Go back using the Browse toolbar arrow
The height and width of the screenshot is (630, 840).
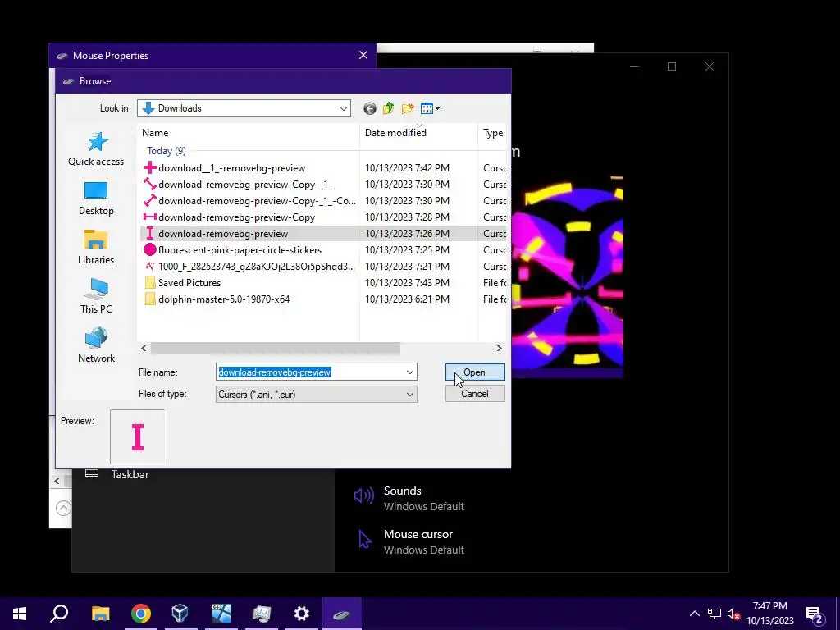(370, 109)
